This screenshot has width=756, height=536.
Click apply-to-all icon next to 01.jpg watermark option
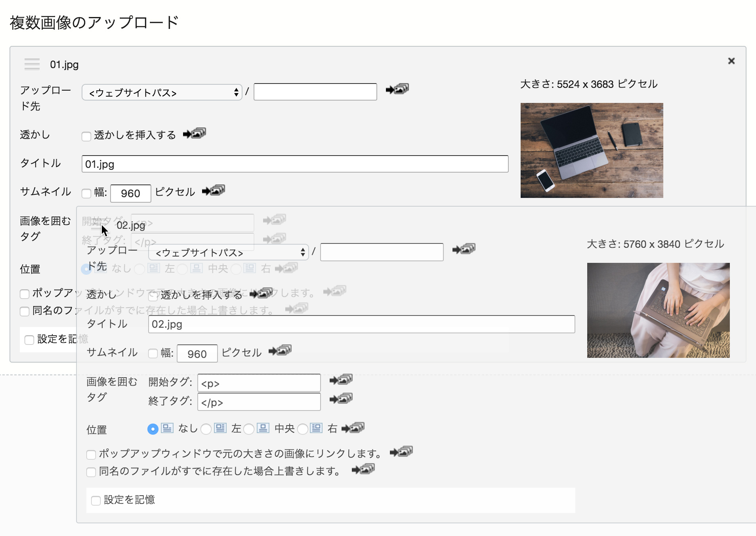(x=194, y=134)
